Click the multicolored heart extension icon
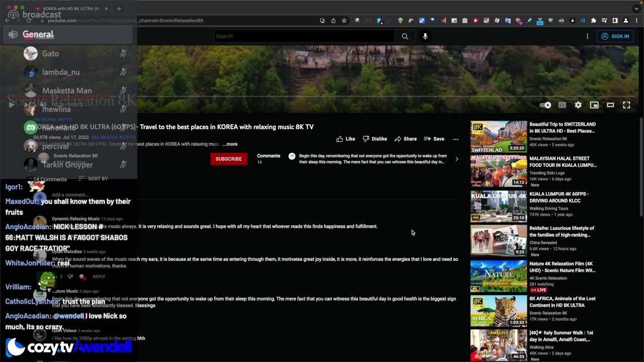This screenshot has height=362, width=644. (x=551, y=21)
